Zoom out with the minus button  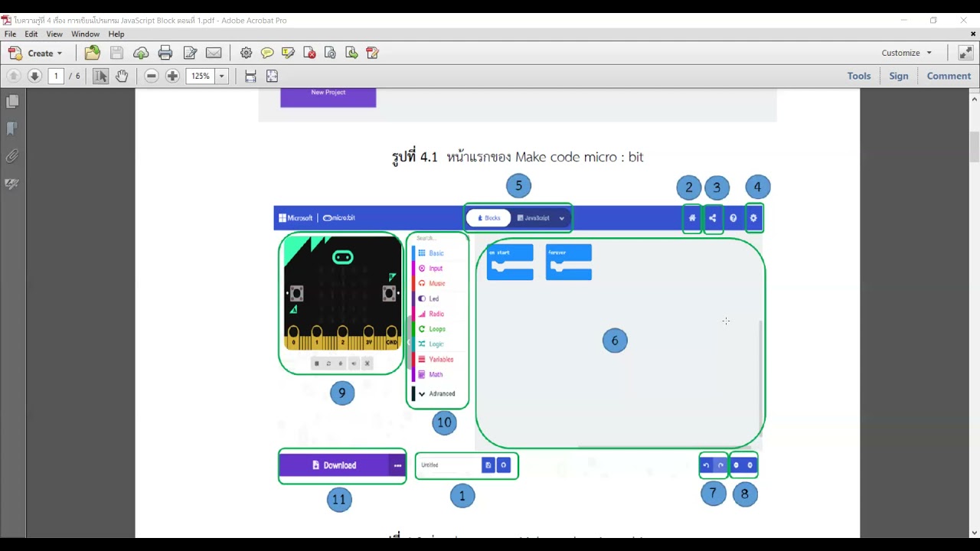tap(152, 76)
